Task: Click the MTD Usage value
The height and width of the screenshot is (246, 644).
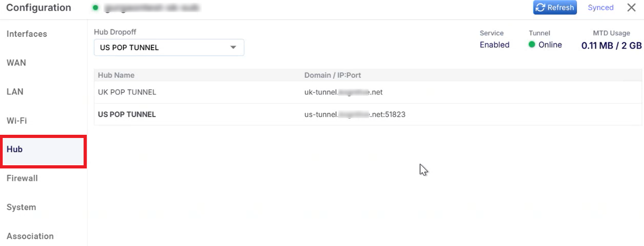Action: click(x=611, y=46)
